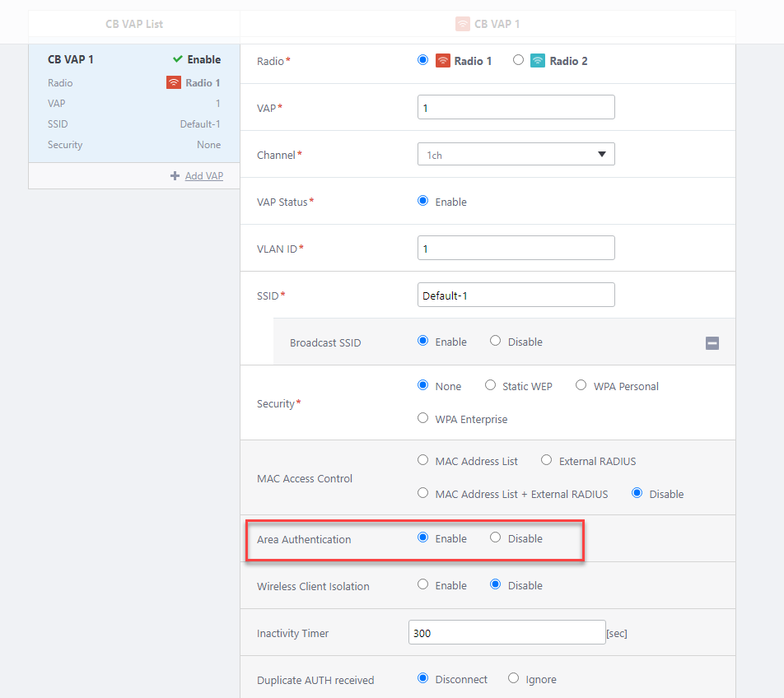Click the Radio 1 icon in CB VAP list

pos(174,83)
